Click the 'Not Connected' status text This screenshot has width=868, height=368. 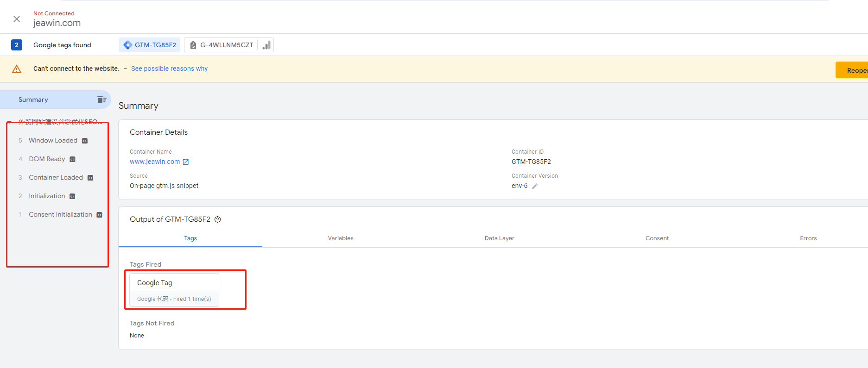point(54,13)
